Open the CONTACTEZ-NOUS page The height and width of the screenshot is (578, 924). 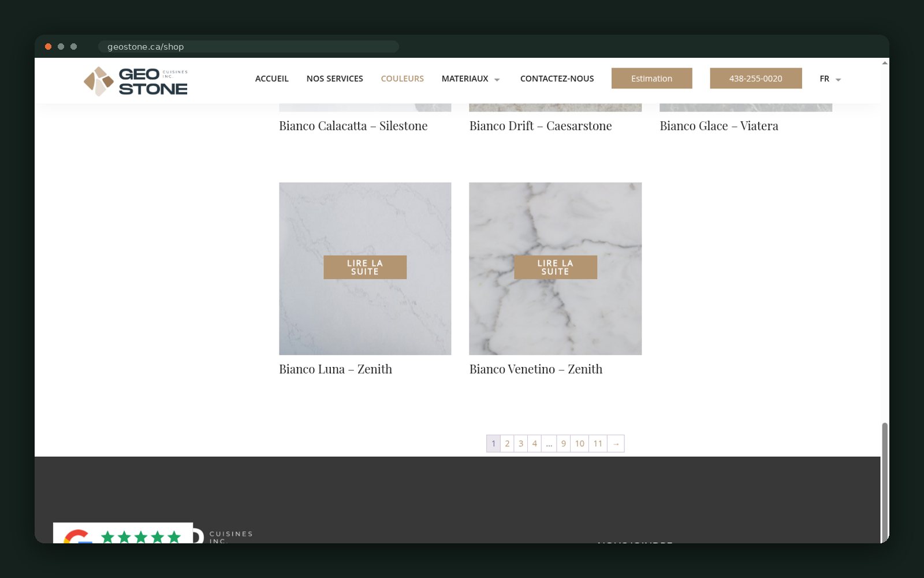[557, 79]
